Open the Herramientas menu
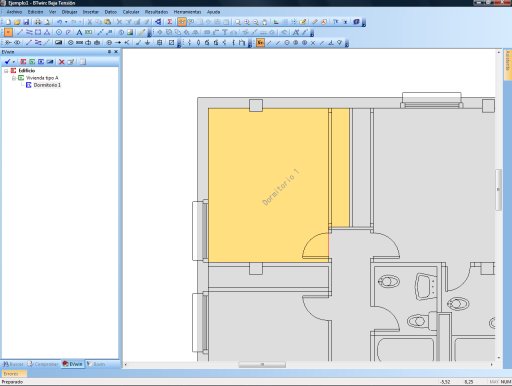Screen dimensions: 512x386 click(187, 12)
